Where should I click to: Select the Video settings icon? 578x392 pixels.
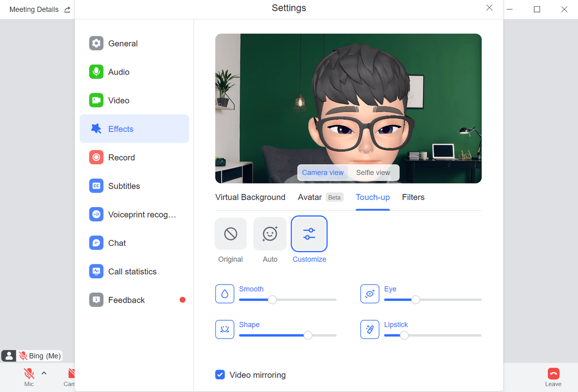(x=96, y=100)
